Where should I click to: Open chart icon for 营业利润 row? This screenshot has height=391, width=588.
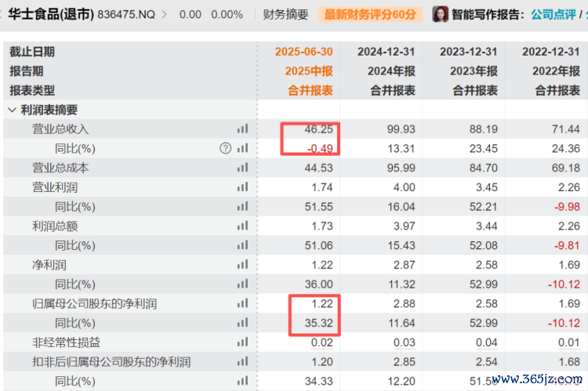tap(242, 187)
